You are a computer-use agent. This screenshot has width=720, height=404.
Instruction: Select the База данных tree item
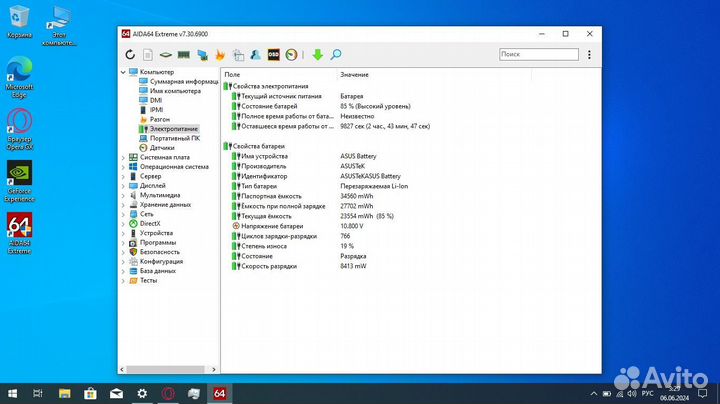coord(152,271)
